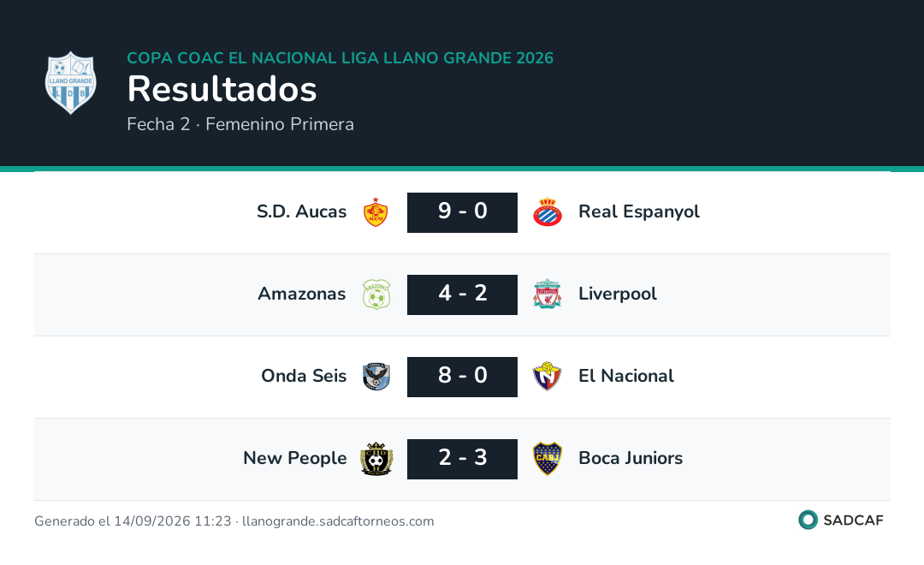Viewport: 924px width, 565px height.
Task: Open the 4 - 2 score box
Action: [463, 294]
